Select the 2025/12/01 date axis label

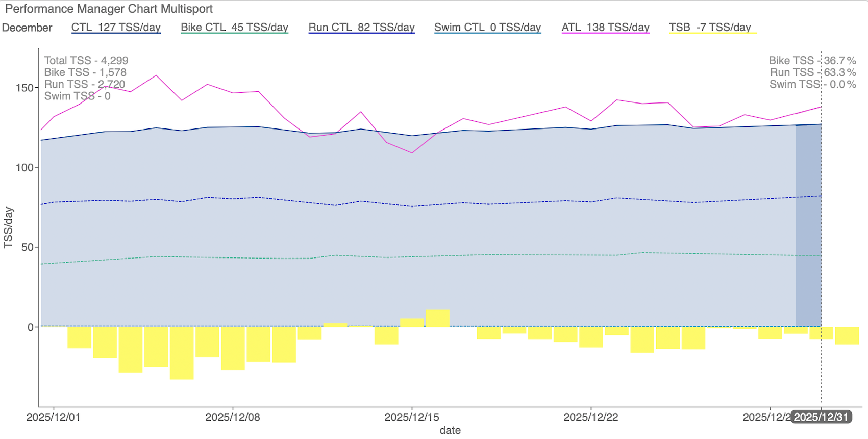pyautogui.click(x=53, y=417)
